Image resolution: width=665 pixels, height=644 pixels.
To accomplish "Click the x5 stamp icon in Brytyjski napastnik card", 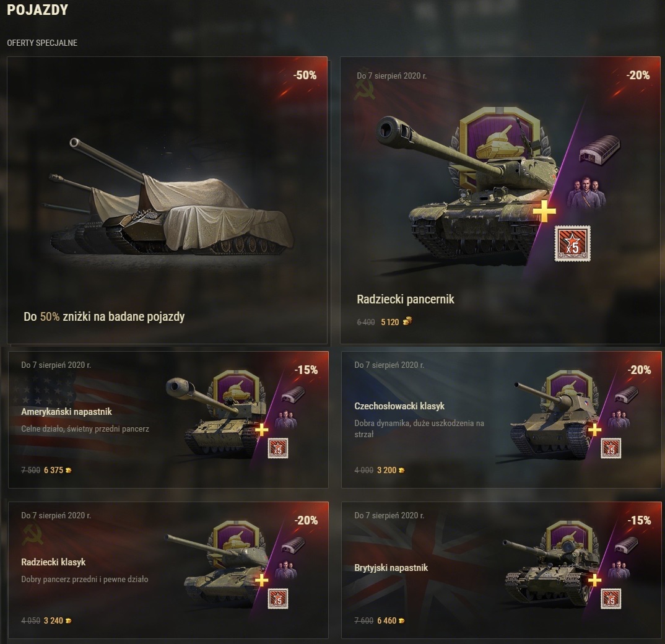I will 611,599.
